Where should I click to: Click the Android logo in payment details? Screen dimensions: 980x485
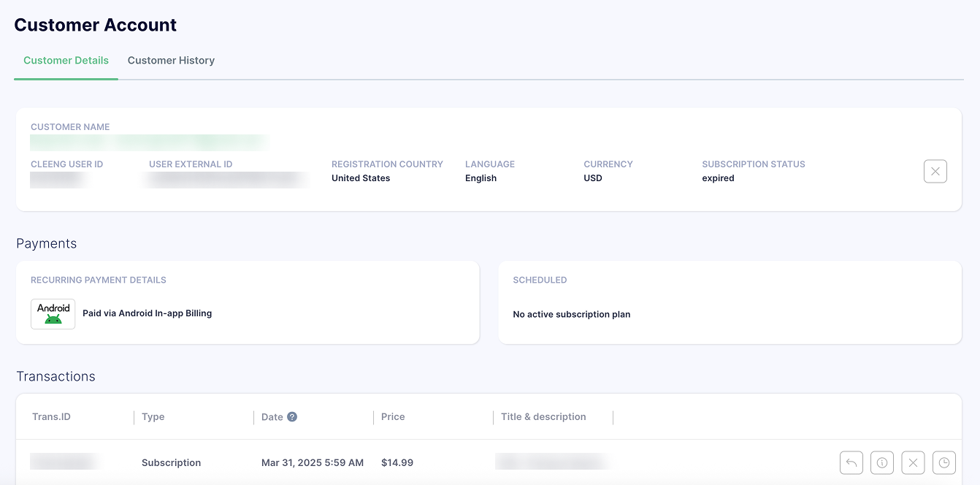53,314
